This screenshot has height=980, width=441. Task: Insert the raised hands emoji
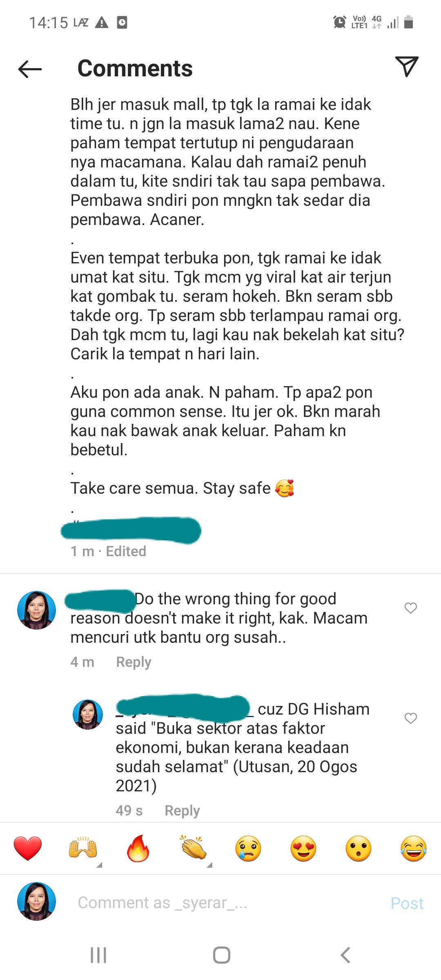click(x=83, y=848)
